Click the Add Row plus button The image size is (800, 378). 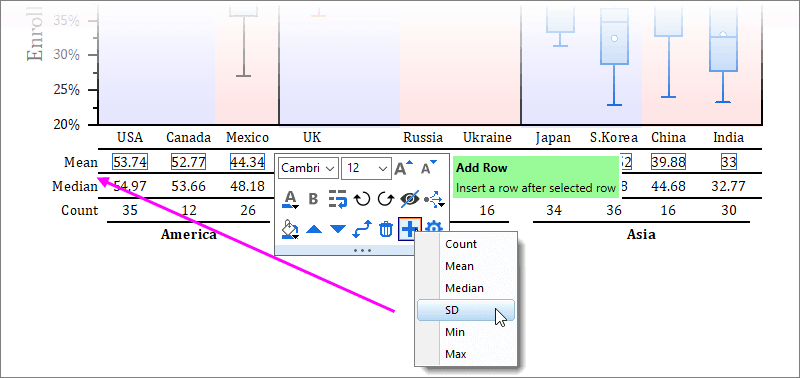pos(410,229)
